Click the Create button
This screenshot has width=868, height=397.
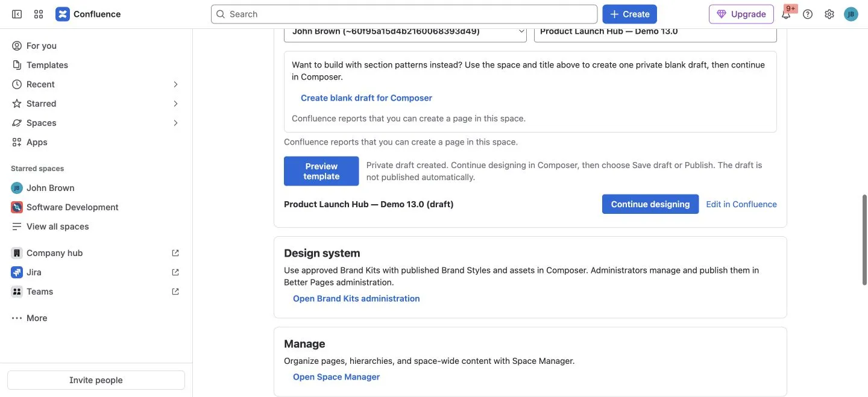click(629, 14)
